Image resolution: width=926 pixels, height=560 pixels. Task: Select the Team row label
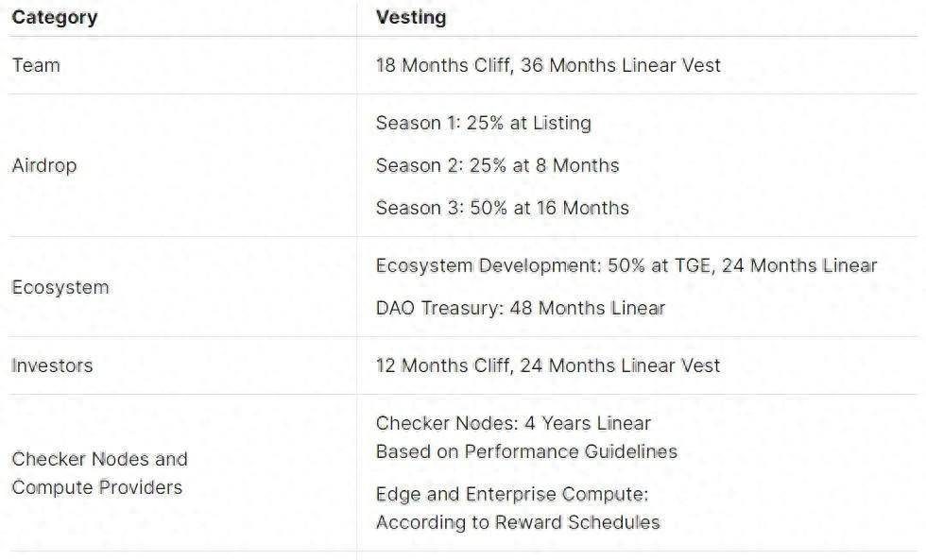pos(36,65)
